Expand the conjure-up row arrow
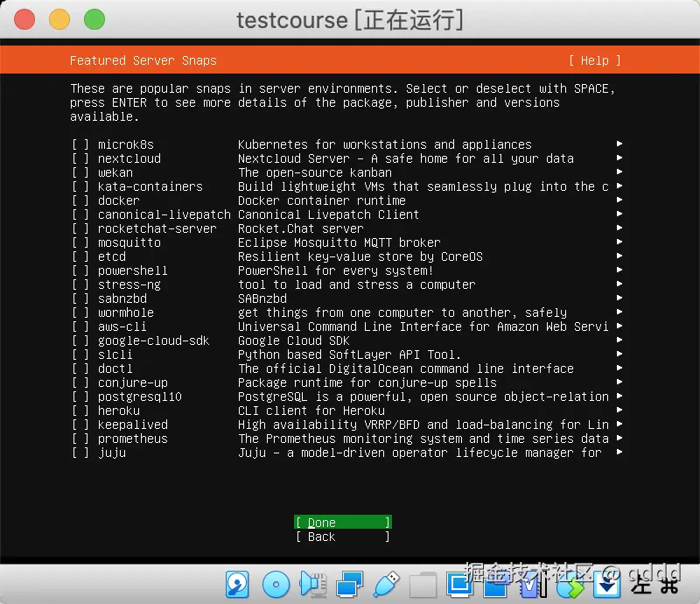 pos(619,382)
